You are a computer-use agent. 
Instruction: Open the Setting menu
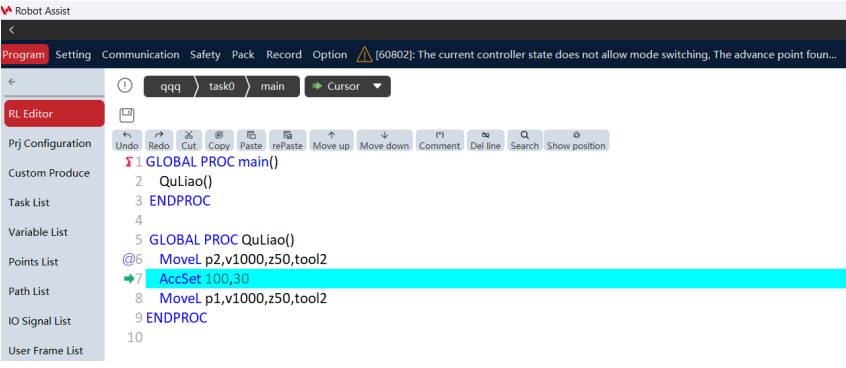(73, 54)
